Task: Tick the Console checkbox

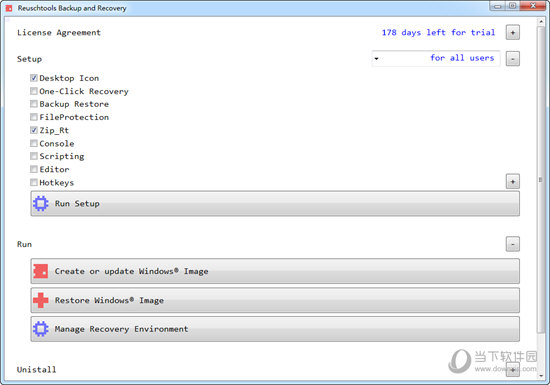Action: pyautogui.click(x=34, y=143)
